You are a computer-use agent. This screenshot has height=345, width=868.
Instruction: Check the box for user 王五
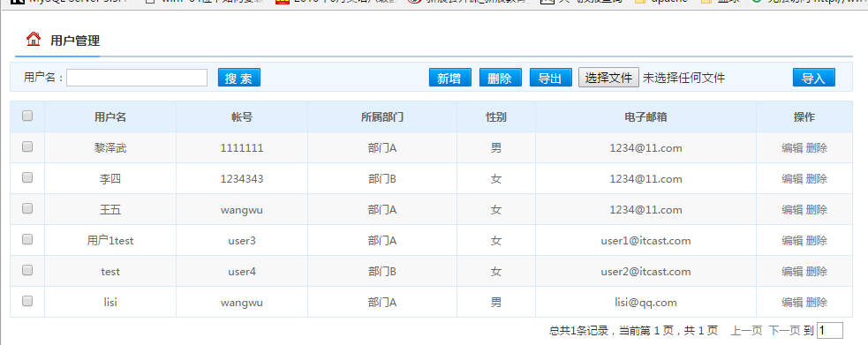click(27, 208)
